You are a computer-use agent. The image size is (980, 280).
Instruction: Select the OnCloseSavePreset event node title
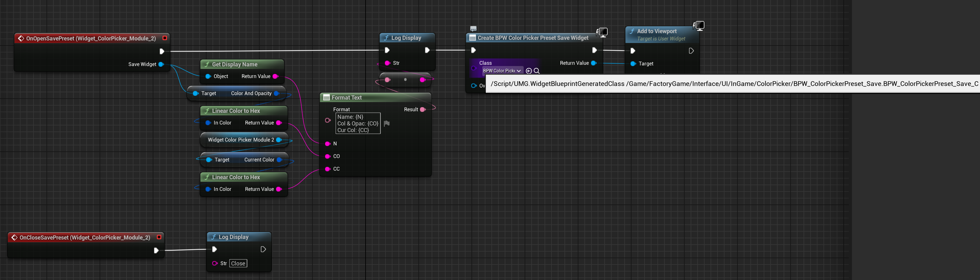(85, 238)
